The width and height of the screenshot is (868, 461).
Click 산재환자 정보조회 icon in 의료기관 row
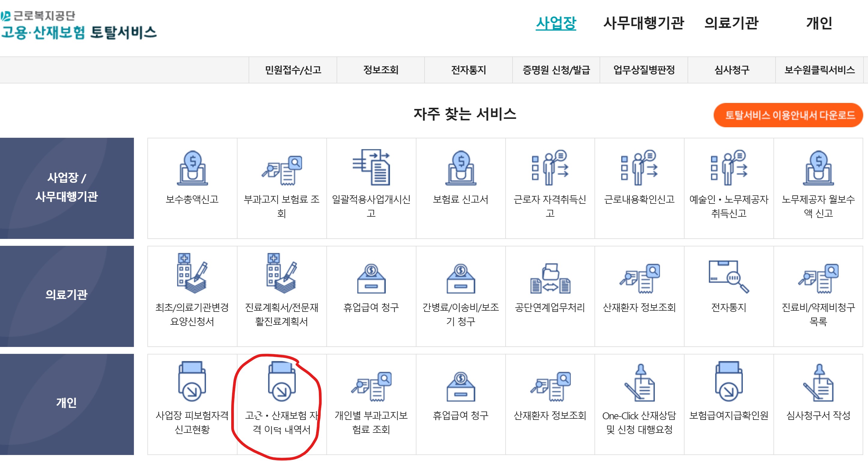(639, 279)
